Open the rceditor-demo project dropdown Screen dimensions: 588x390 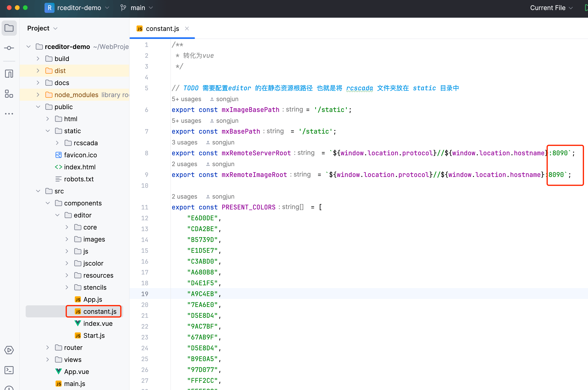click(79, 8)
